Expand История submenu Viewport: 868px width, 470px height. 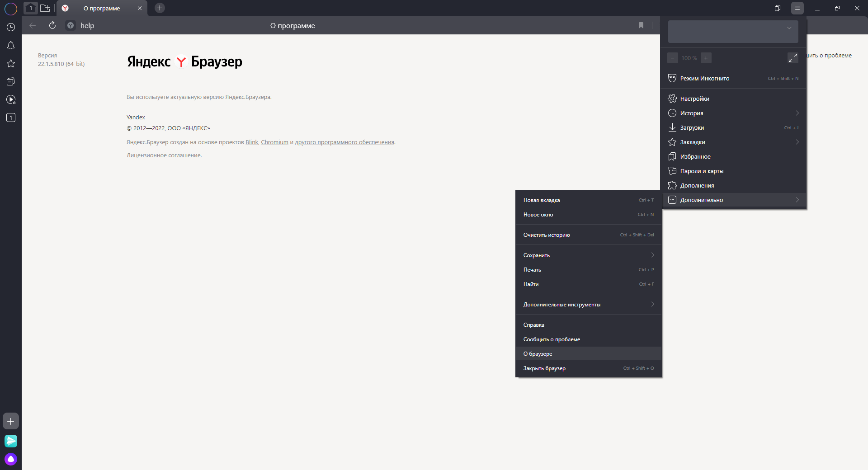(x=734, y=113)
